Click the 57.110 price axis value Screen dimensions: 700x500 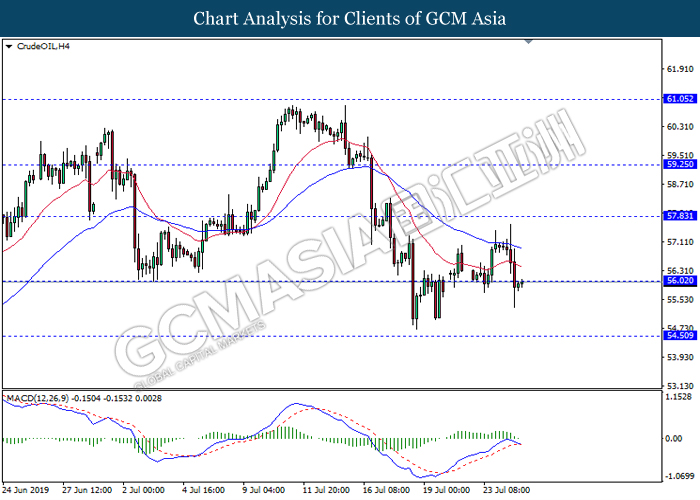click(x=680, y=242)
